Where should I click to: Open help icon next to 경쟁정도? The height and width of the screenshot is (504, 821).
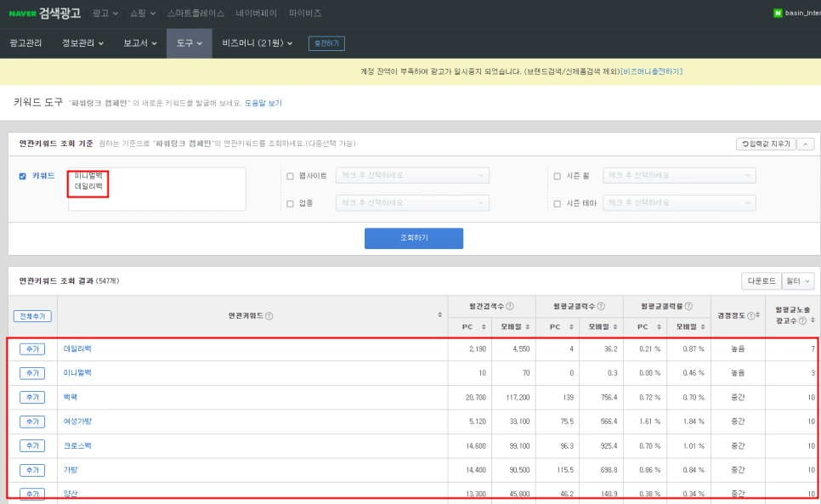click(750, 315)
